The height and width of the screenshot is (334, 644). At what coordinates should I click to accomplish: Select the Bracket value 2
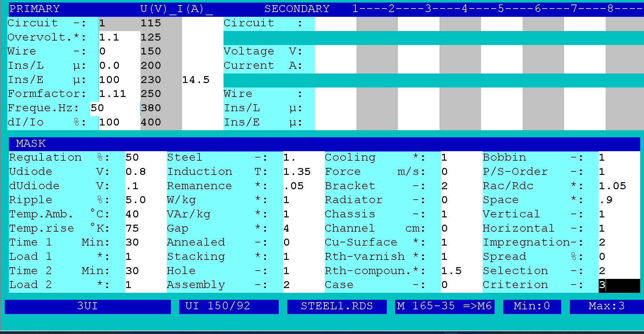462,186
